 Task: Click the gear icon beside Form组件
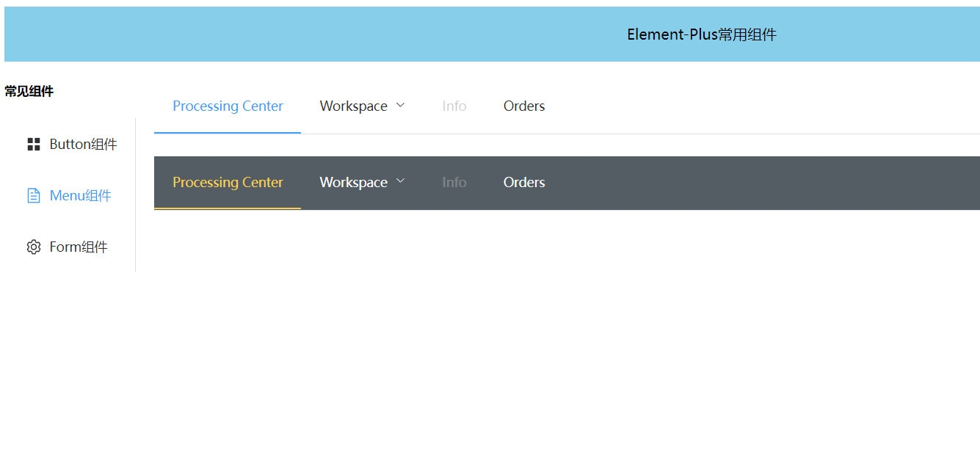point(33,247)
